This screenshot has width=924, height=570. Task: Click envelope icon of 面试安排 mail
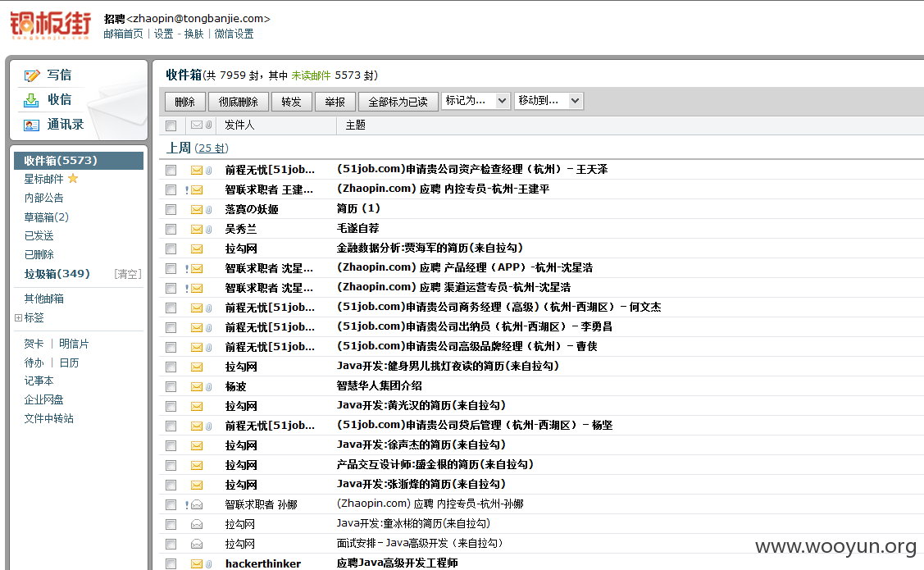pyautogui.click(x=197, y=544)
